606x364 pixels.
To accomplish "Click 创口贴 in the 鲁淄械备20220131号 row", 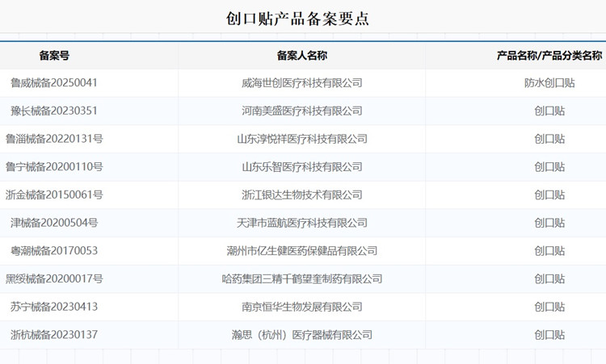I will click(549, 139).
